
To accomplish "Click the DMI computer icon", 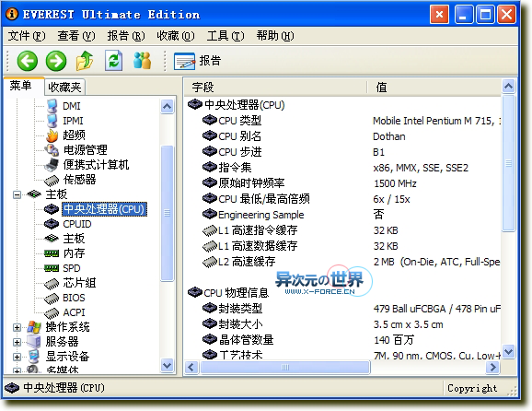I will [52, 106].
